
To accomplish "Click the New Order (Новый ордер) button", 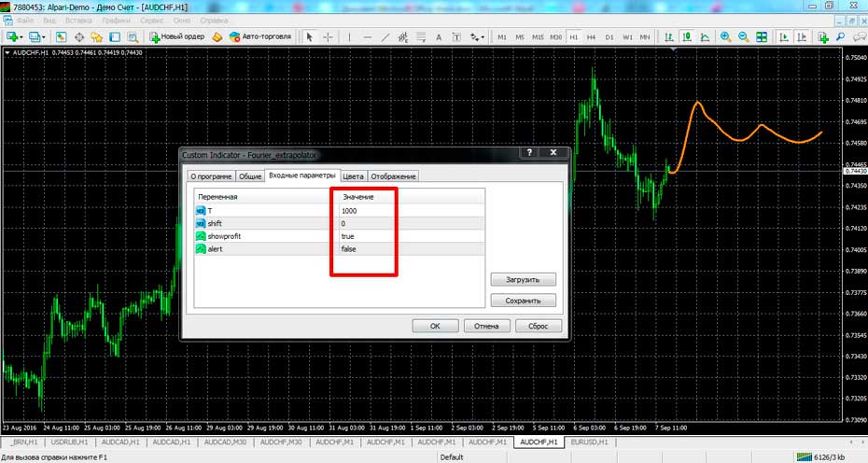I will (x=177, y=36).
